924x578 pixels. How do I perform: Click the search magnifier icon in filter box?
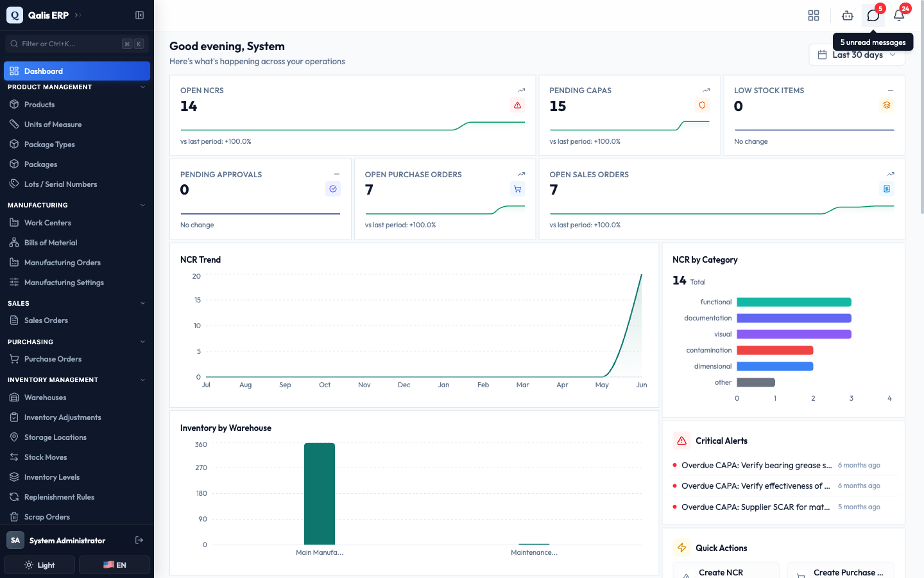[x=14, y=44]
